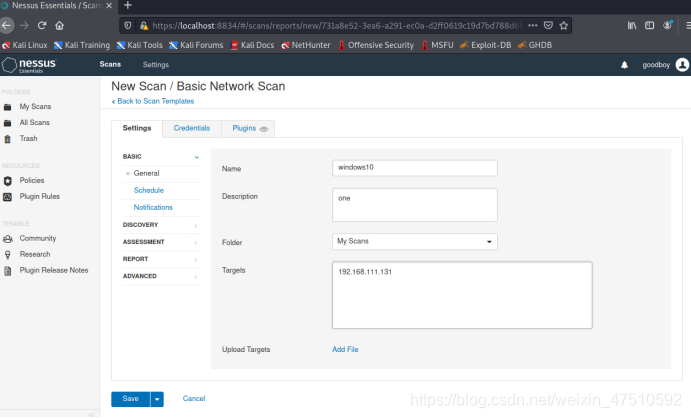691x418 pixels.
Task: Open Trash folder in sidebar
Action: 28,138
